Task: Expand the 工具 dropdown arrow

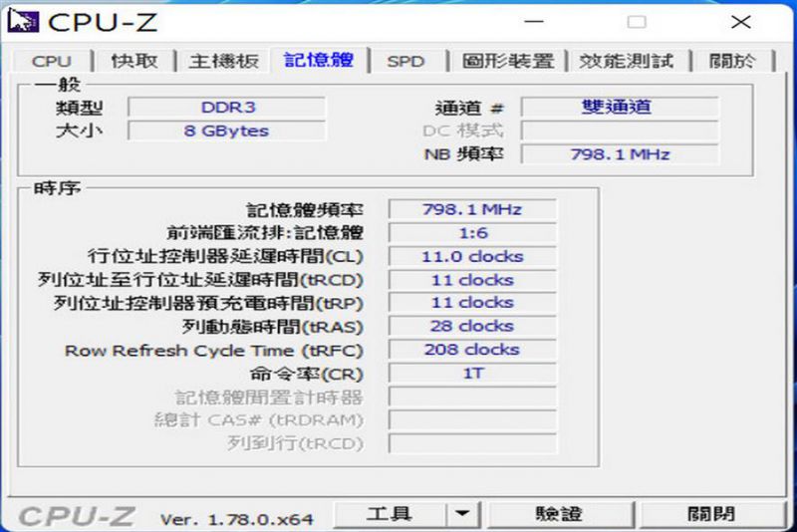Action: point(462,514)
